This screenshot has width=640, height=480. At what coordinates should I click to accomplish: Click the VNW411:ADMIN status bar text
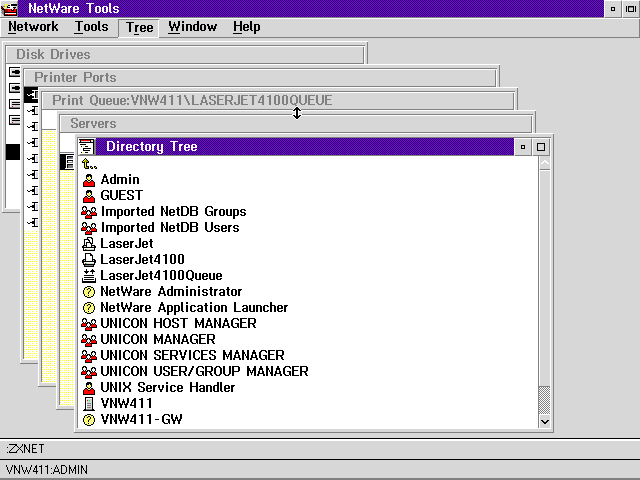47,470
